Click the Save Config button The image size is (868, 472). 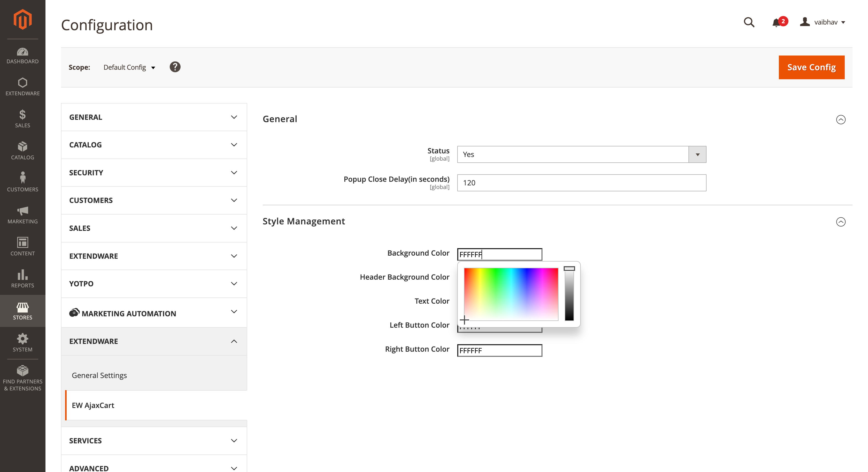(811, 67)
